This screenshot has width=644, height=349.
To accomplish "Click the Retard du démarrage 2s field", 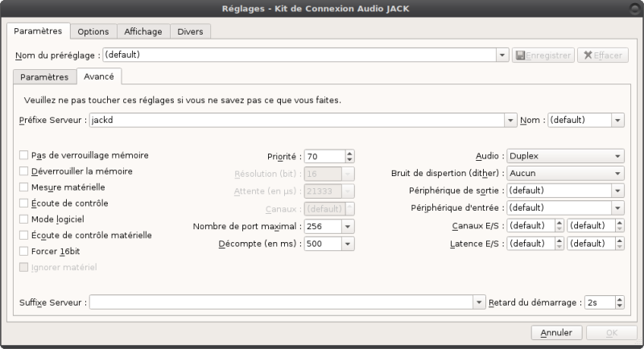I will 600,302.
